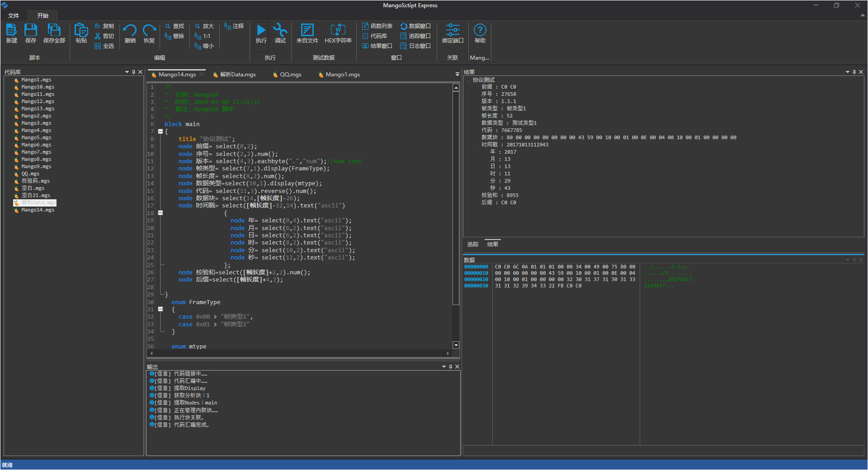Start 调试 (Debug) mode
This screenshot has height=470, width=868.
click(280, 33)
